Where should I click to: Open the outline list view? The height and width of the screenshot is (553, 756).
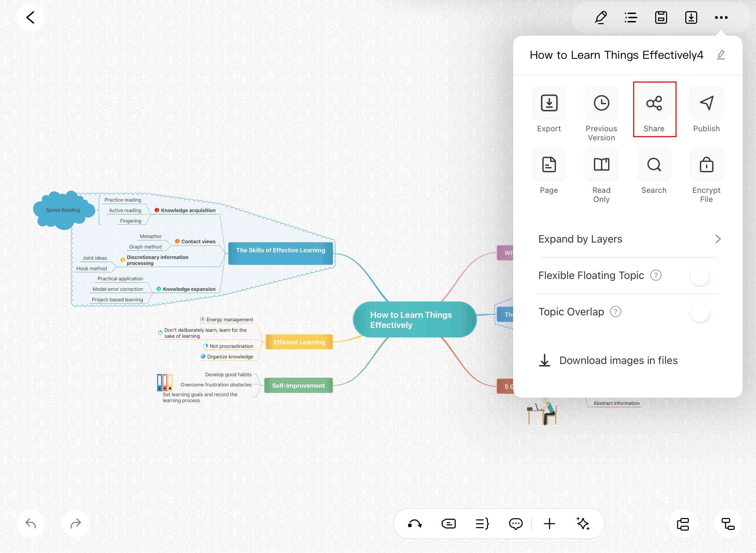[x=631, y=17]
